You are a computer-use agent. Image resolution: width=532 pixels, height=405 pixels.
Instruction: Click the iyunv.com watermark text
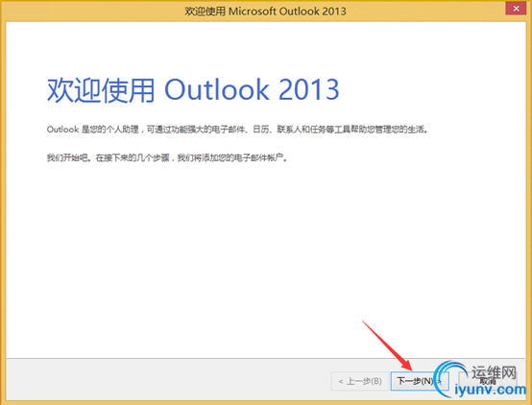click(x=490, y=390)
